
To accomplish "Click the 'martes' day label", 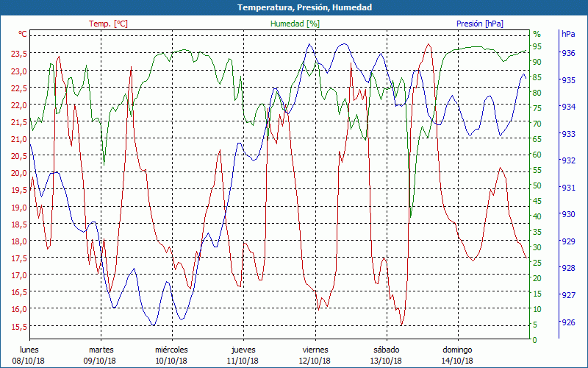I will pos(101,350).
